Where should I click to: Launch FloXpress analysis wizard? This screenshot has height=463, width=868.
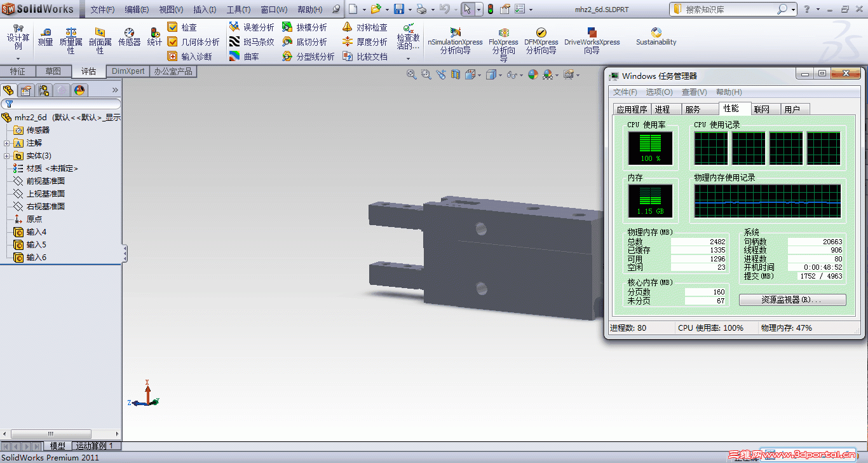(503, 43)
